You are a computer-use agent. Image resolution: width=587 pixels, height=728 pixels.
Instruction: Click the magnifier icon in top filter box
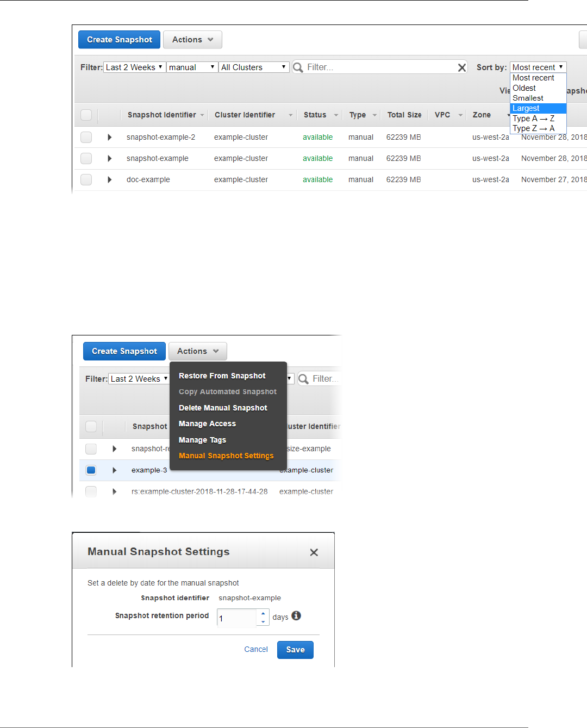[x=298, y=67]
